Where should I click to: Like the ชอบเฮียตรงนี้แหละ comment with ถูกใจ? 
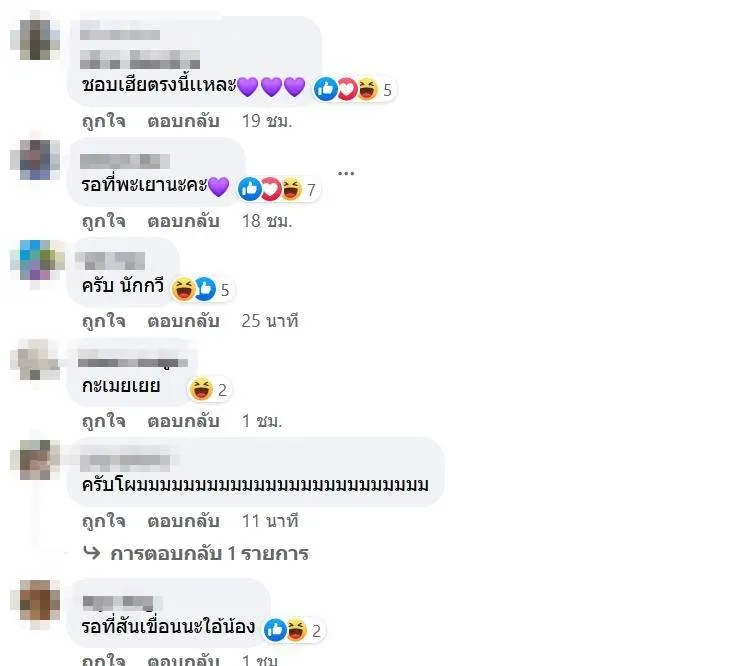point(104,121)
